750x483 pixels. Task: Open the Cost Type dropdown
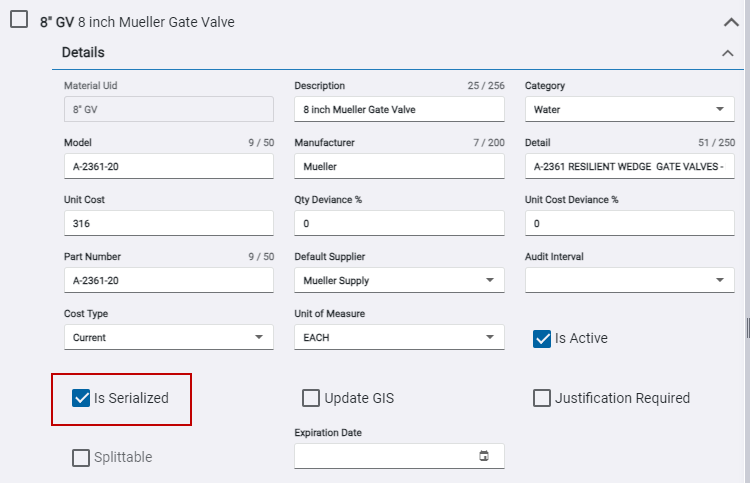[x=168, y=338]
